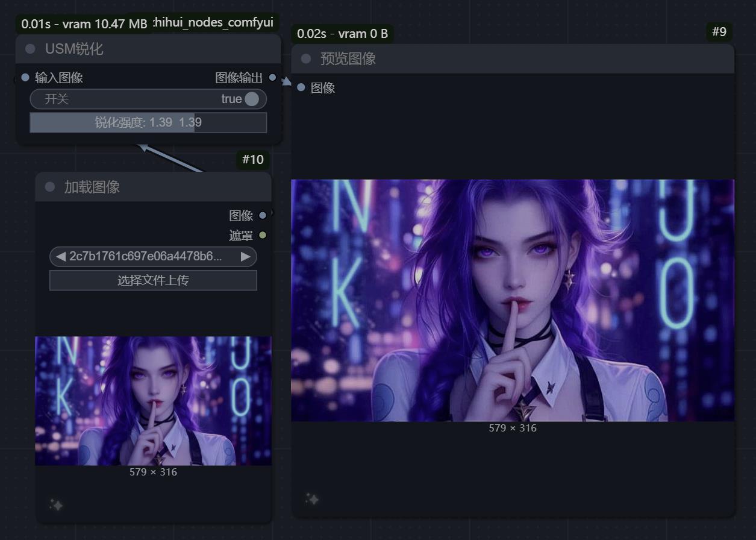Adjust the 锐化强度 1.39 slider
The width and height of the screenshot is (756, 540).
(148, 122)
